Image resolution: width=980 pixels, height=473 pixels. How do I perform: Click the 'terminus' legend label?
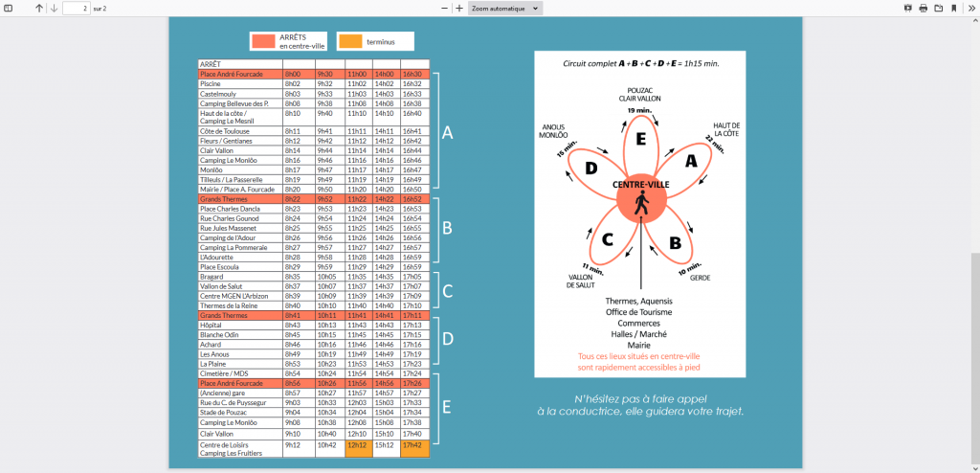point(381,41)
